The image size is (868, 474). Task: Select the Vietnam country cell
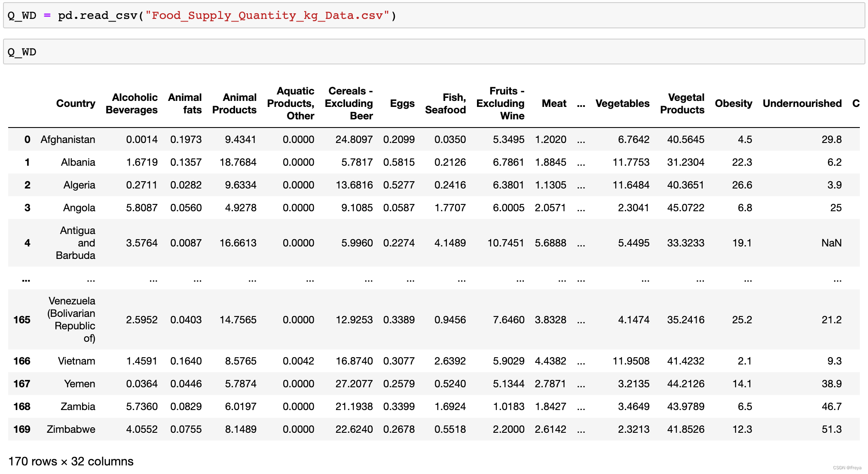76,361
